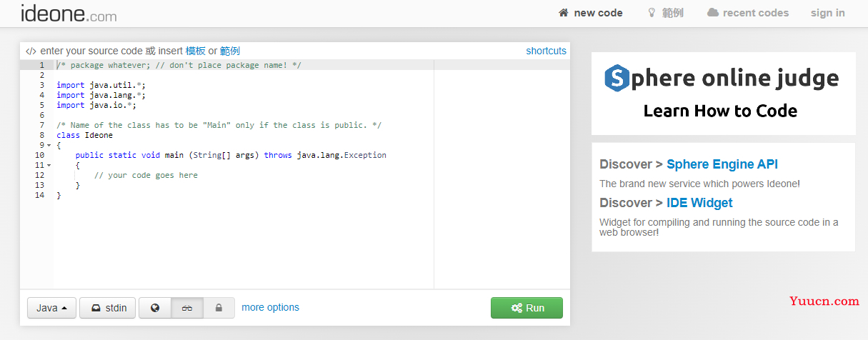The height and width of the screenshot is (340, 868).
Task: Place cursor on code line 12 comment
Action: point(146,175)
